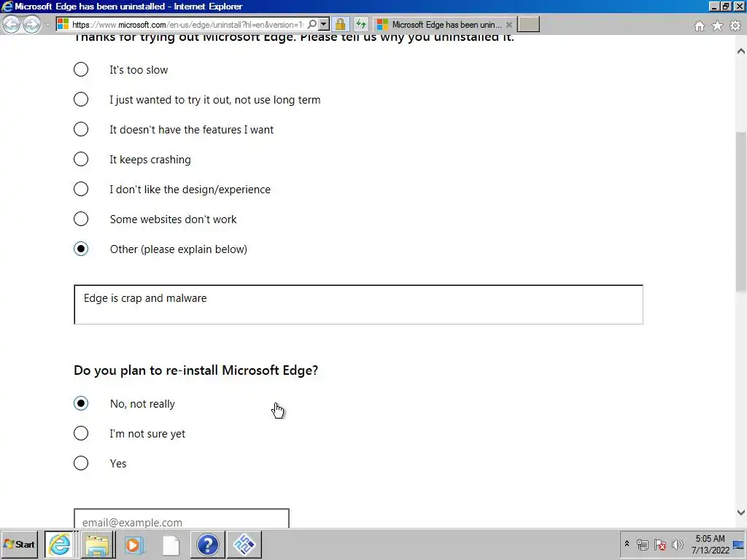Open the Start menu
Image resolution: width=747 pixels, height=560 pixels.
(19, 544)
